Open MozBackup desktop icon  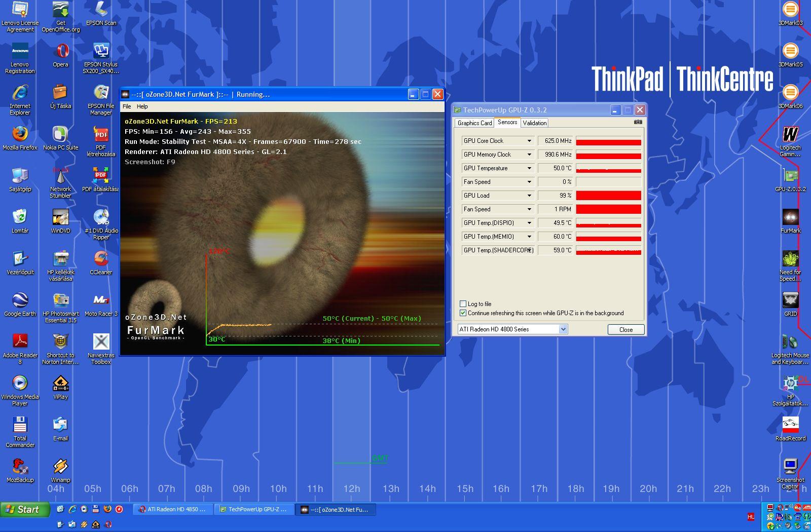coord(20,470)
